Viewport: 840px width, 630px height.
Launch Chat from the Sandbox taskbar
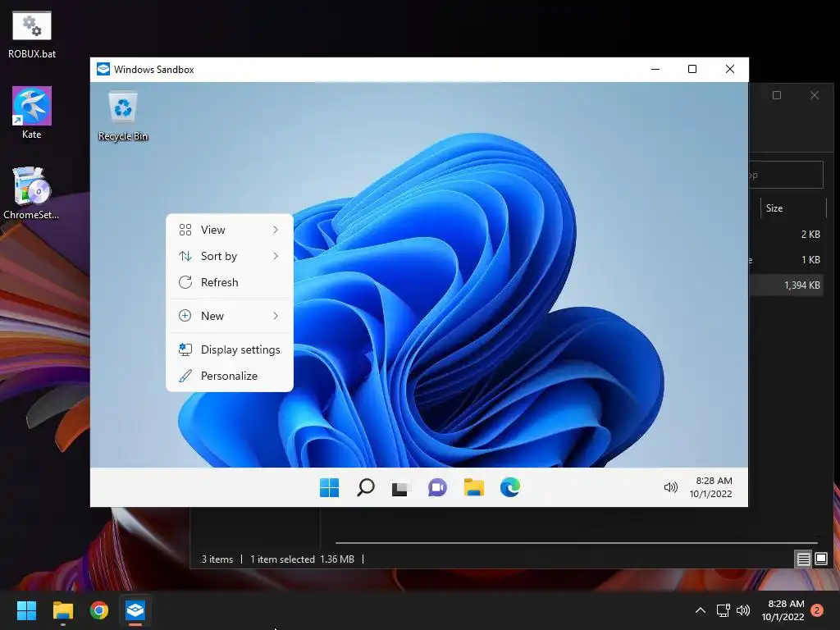tap(437, 487)
